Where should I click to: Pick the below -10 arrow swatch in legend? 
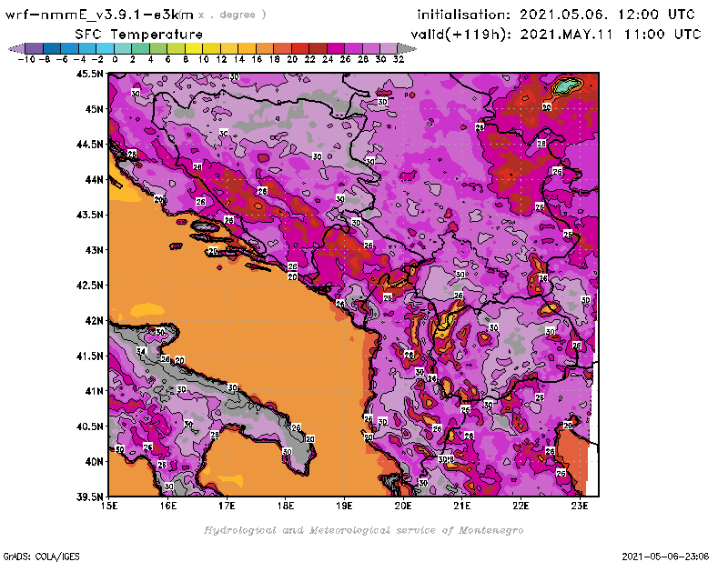pos(16,48)
